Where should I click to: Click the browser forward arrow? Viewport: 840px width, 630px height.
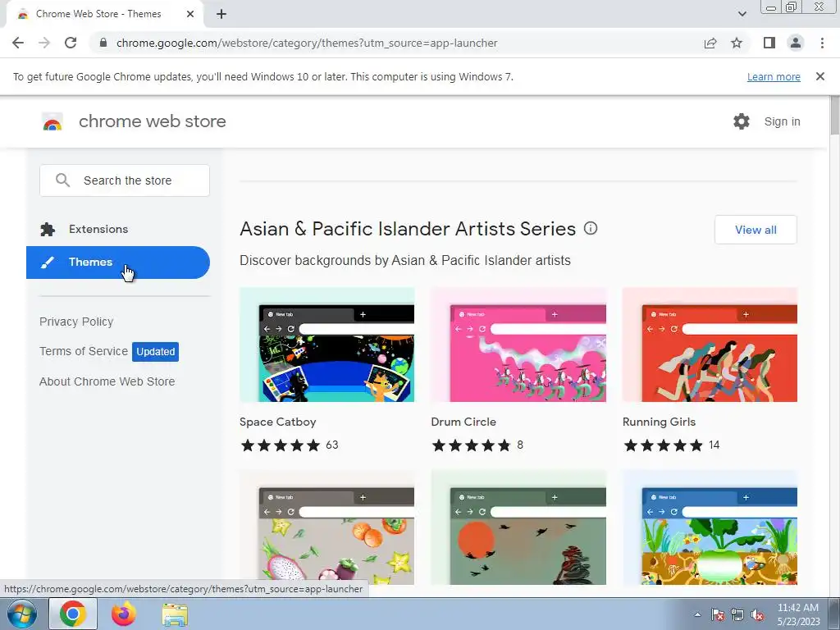point(44,43)
